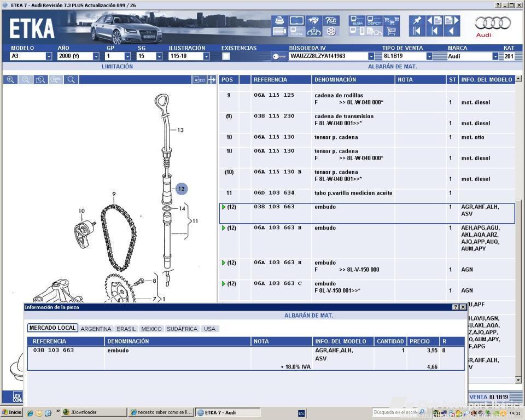Click the Limitación link
This screenshot has height=420, width=525.
[x=117, y=66]
